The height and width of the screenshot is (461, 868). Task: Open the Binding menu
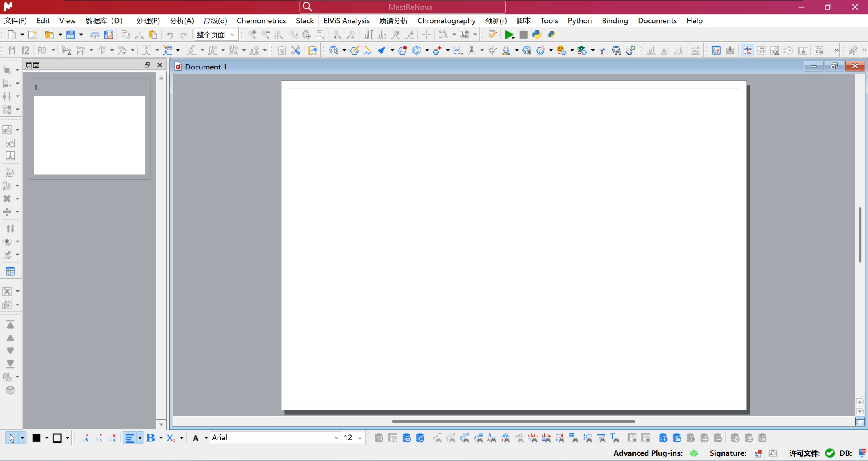pyautogui.click(x=615, y=21)
